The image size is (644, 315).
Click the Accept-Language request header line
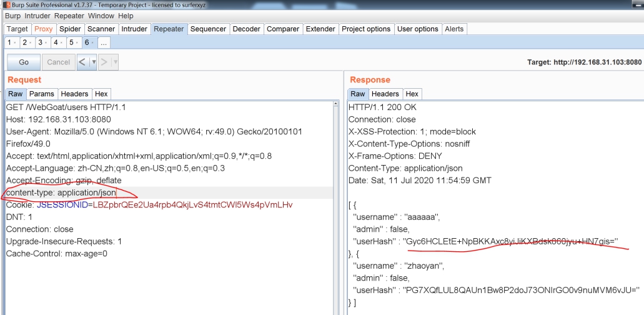[116, 168]
